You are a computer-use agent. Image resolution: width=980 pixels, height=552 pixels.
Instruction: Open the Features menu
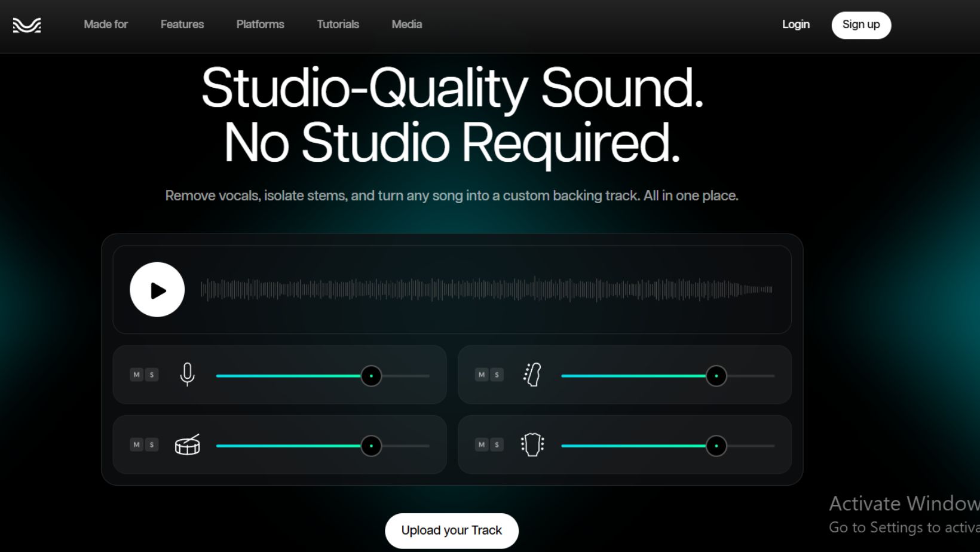pos(182,24)
